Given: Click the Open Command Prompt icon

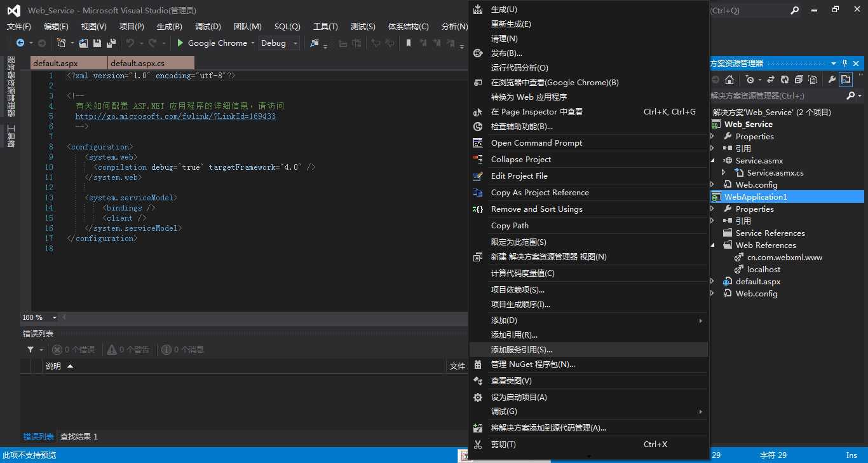Looking at the screenshot, I should click(x=478, y=143).
